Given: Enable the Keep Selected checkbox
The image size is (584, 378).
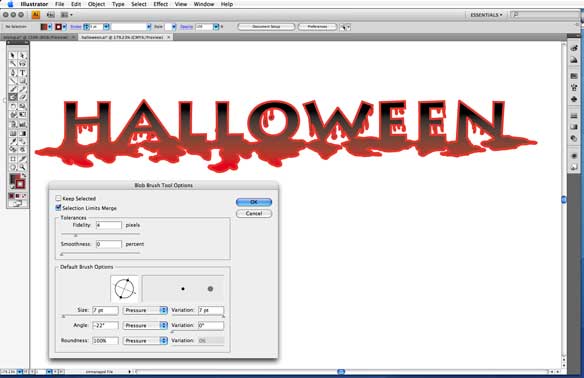Looking at the screenshot, I should click(x=58, y=198).
